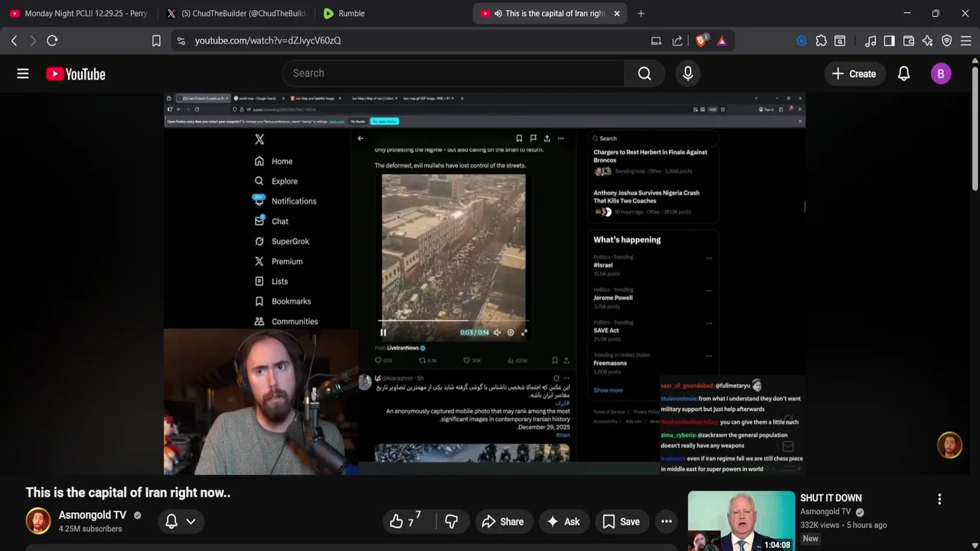
Task: Click Asmongold TV under SHUT IT DOWN
Action: point(825,512)
